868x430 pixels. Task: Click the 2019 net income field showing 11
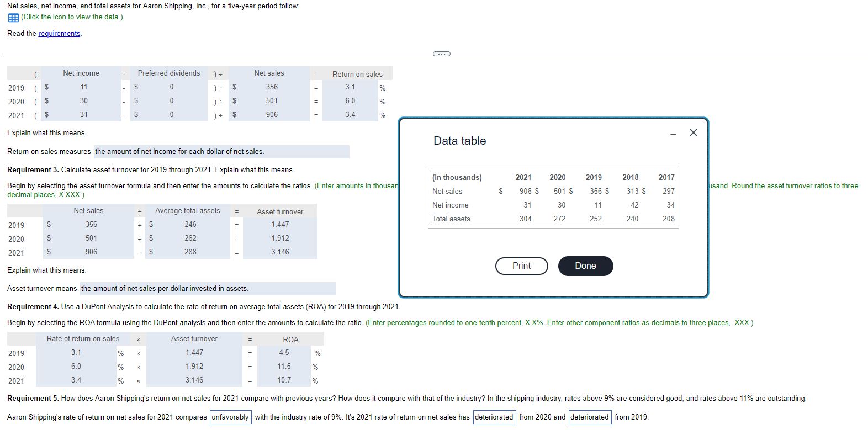click(84, 87)
